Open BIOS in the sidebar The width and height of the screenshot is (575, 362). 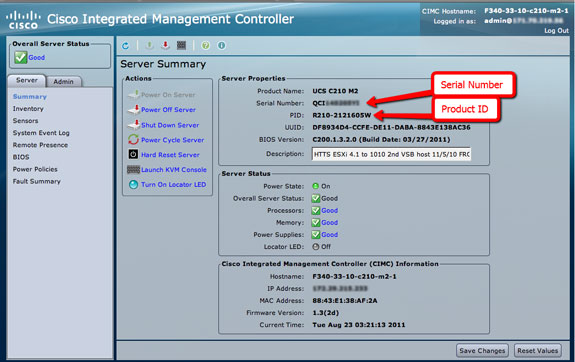[x=21, y=157]
